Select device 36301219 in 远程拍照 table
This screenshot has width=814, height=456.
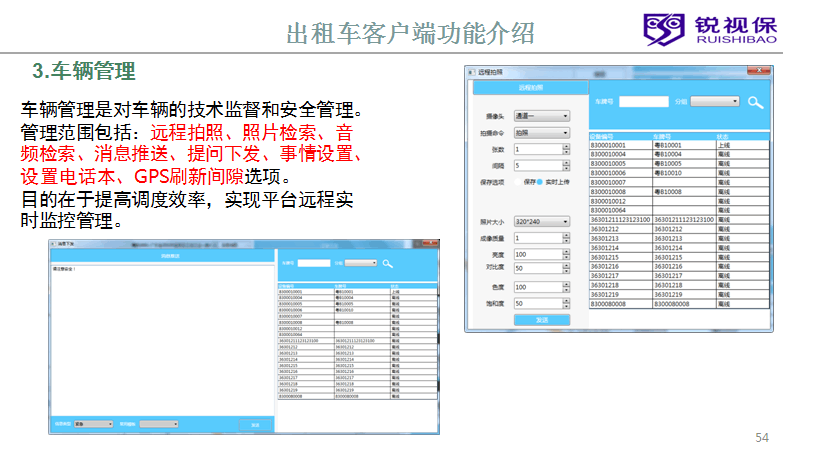[x=679, y=294]
